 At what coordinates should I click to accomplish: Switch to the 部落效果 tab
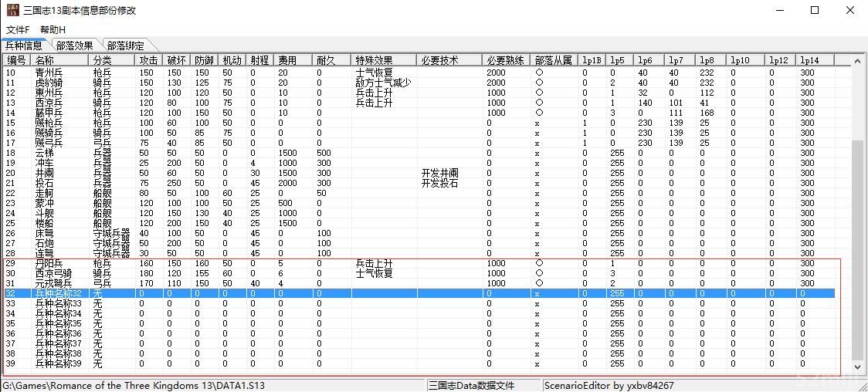[x=74, y=46]
